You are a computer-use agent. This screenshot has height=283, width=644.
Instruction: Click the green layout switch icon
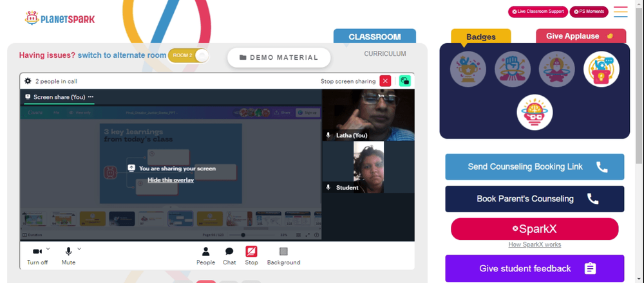[405, 81]
